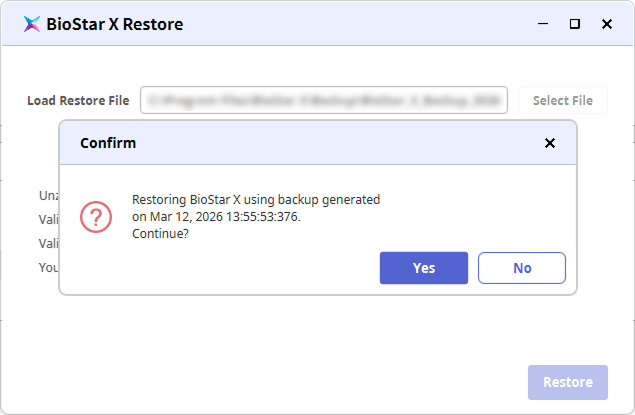Viewport: 635px width, 415px height.
Task: Click the Confirm dialog title text
Action: [x=108, y=143]
